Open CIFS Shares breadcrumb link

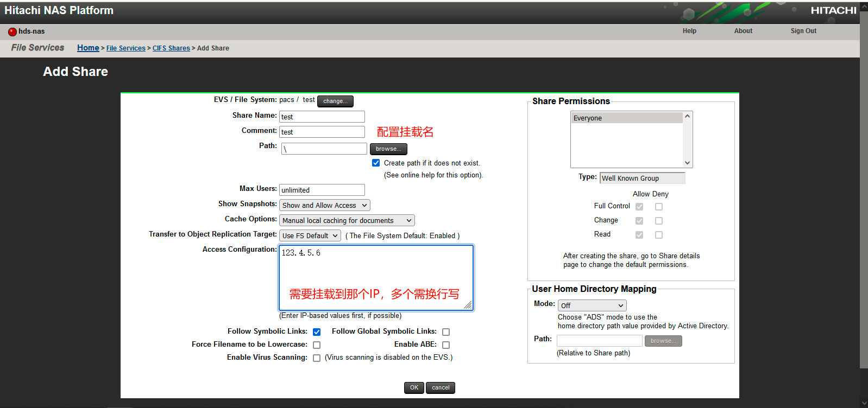click(171, 48)
